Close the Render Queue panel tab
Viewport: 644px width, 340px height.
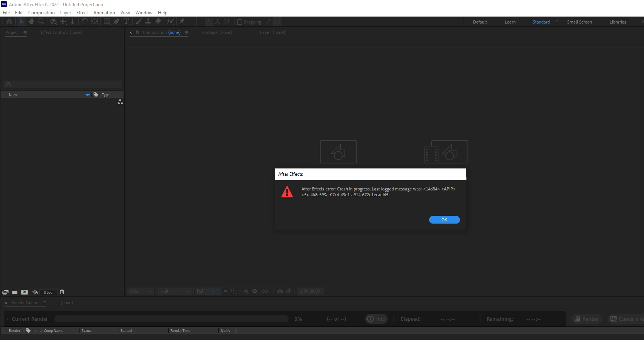click(6, 303)
